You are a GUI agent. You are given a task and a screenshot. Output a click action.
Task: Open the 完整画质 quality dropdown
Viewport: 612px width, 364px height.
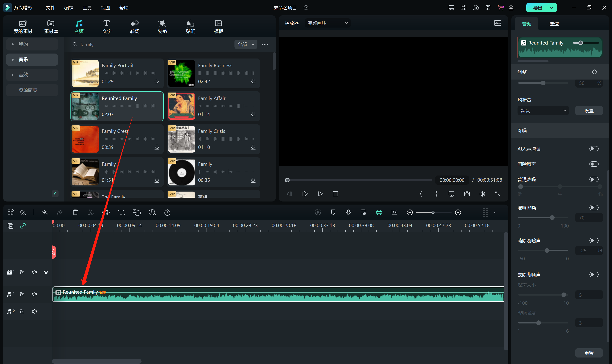(327, 23)
